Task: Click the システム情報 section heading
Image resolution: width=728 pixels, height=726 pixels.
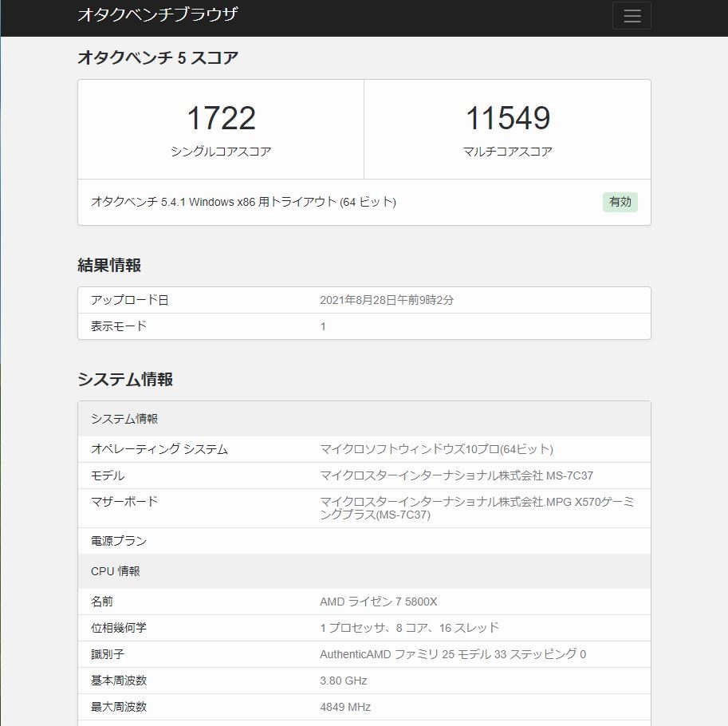Action: click(x=125, y=379)
